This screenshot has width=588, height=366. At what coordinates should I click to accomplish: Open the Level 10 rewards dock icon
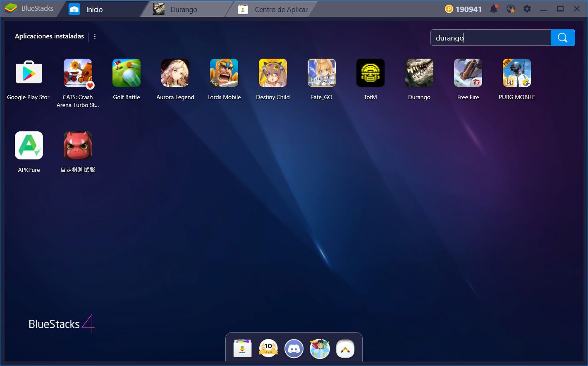[268, 349]
